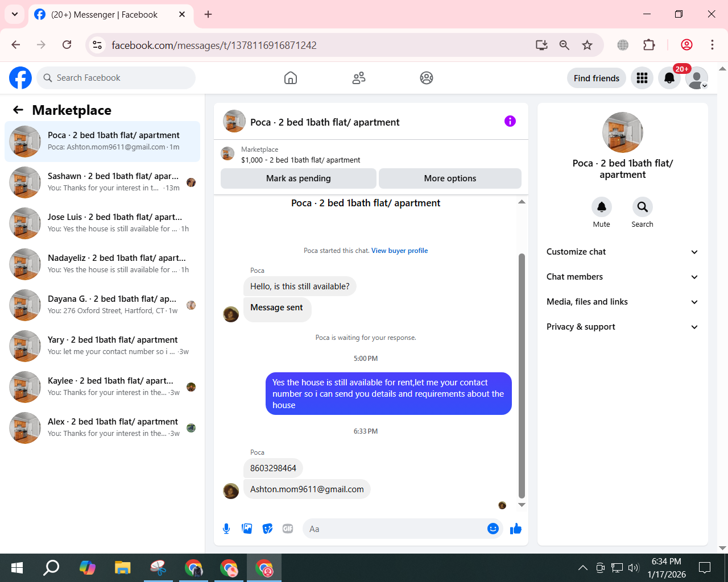Open the browser zoom magnifier icon
Screen dimensions: 728x582
click(x=564, y=45)
